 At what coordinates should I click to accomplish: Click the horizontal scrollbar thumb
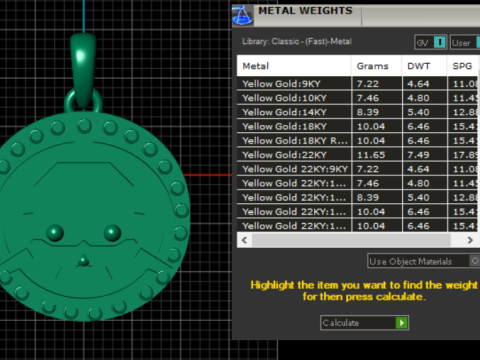tap(351, 240)
